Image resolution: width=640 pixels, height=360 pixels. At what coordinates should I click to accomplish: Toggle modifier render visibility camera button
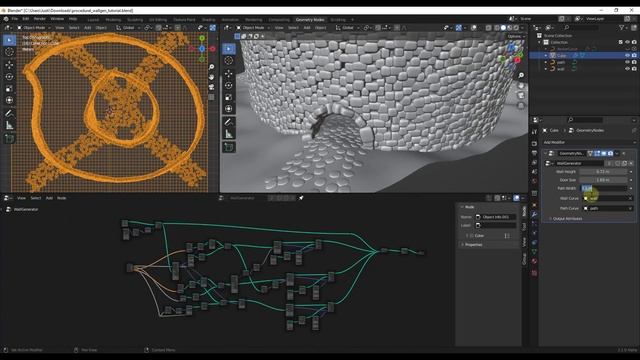point(610,153)
